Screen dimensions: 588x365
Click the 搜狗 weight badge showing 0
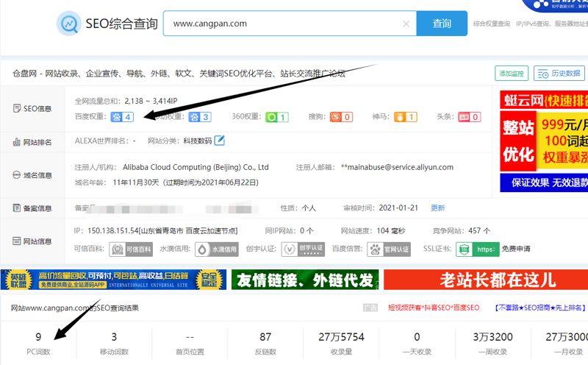point(341,117)
